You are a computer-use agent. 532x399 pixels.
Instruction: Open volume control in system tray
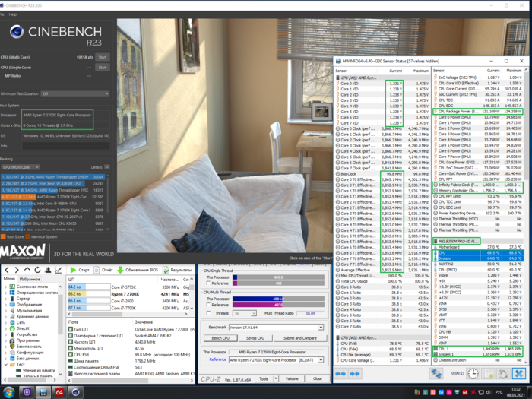click(x=489, y=393)
